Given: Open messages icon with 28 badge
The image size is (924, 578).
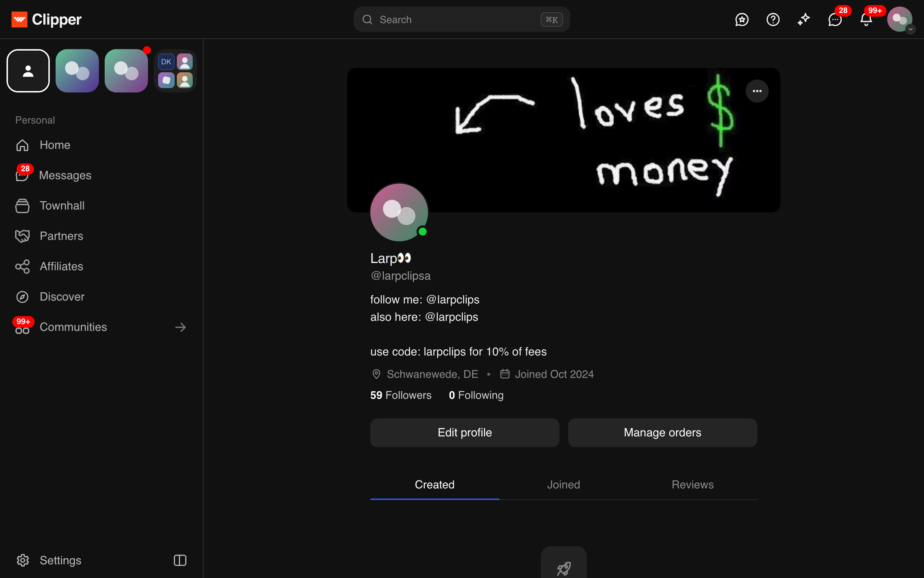Looking at the screenshot, I should point(835,20).
